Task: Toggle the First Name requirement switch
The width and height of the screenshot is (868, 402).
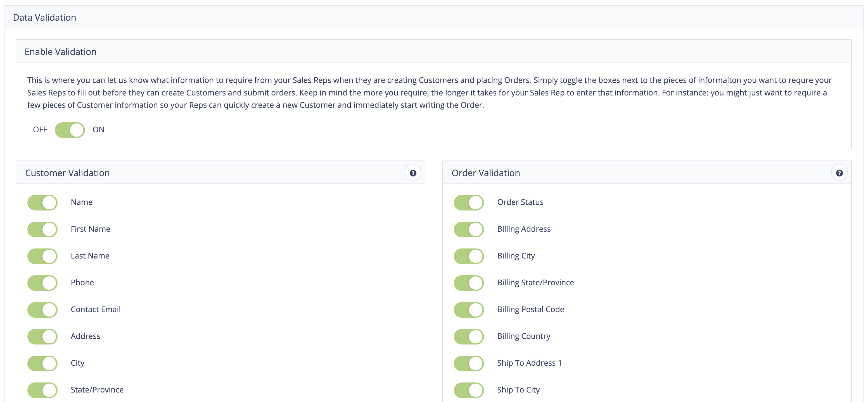Action: [x=42, y=229]
